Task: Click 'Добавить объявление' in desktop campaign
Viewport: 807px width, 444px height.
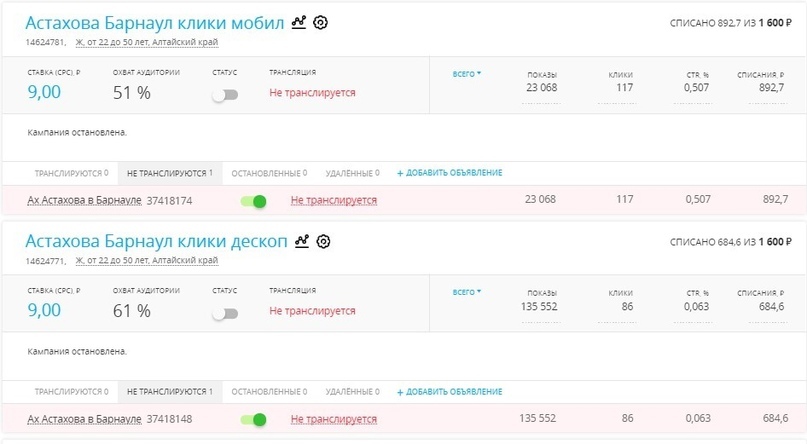Action: pyautogui.click(x=449, y=392)
